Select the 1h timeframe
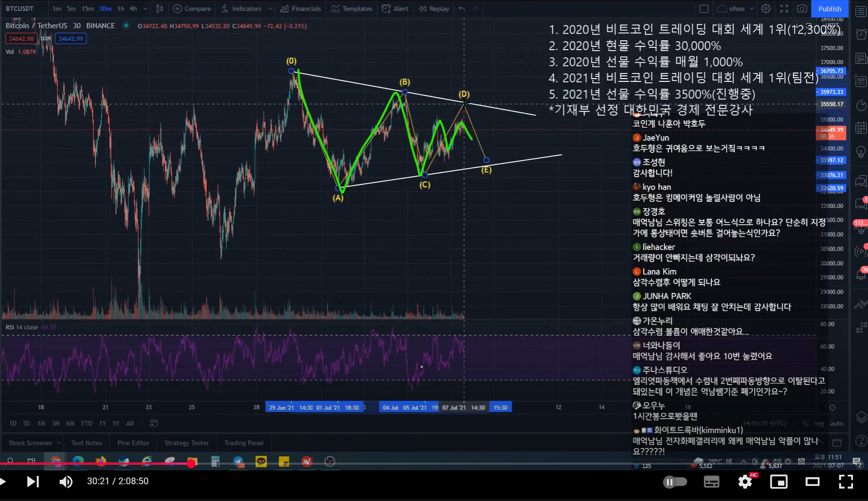 tap(120, 8)
